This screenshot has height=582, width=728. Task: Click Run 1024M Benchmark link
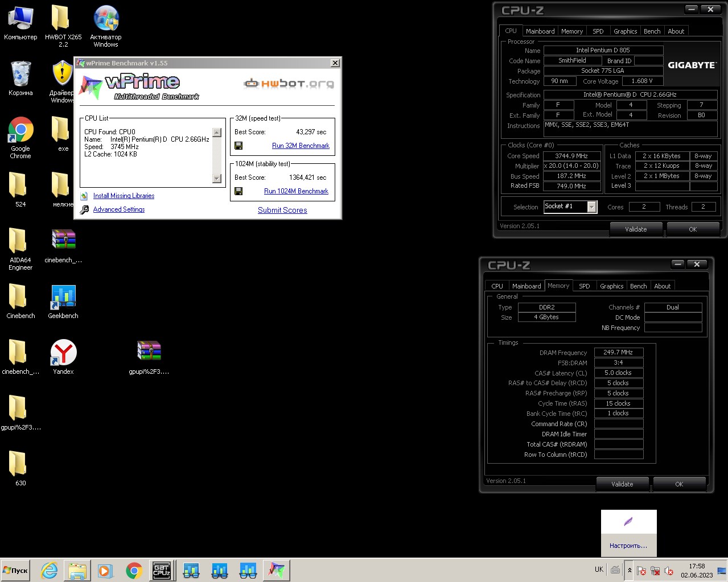click(296, 191)
